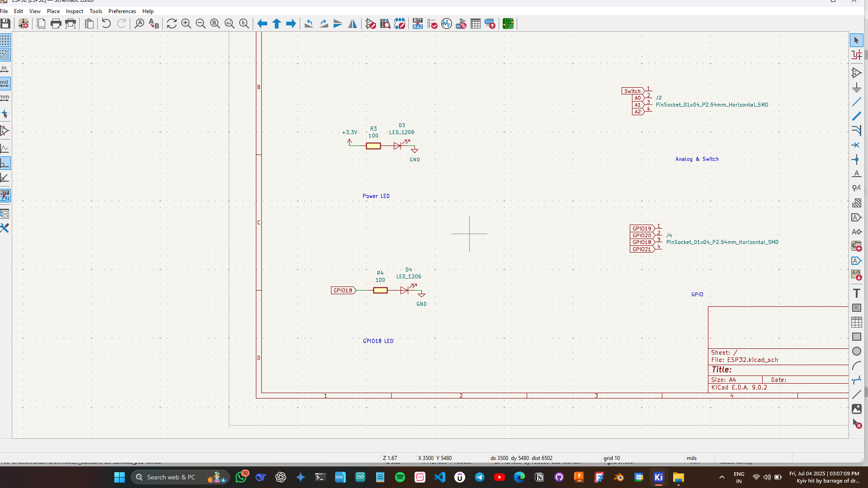868x488 pixels.
Task: Open the Symbol Library Browser
Action: tap(385, 23)
